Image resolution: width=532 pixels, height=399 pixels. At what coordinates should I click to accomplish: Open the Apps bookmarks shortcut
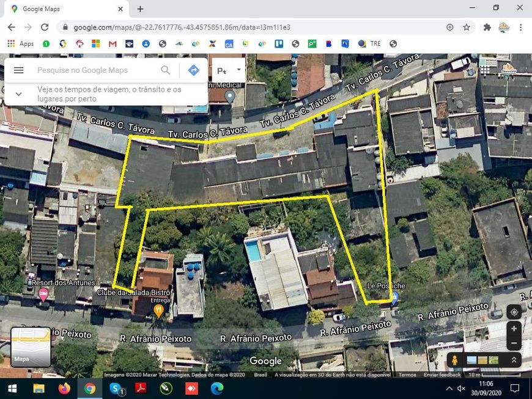[x=21, y=44]
